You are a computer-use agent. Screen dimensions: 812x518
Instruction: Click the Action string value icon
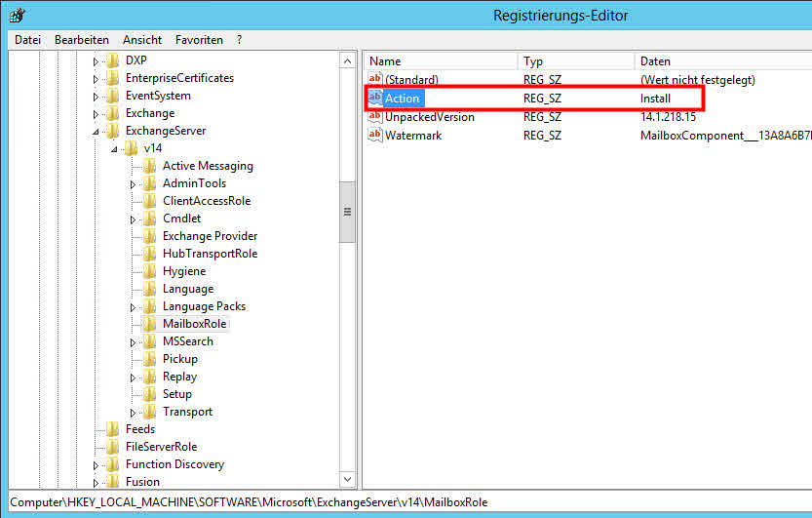coord(375,98)
